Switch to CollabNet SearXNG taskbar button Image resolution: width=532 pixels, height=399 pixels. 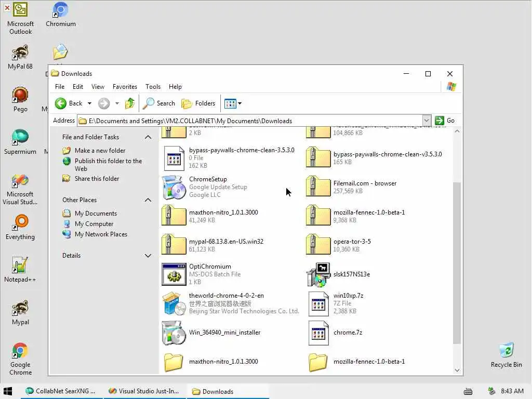(x=61, y=391)
